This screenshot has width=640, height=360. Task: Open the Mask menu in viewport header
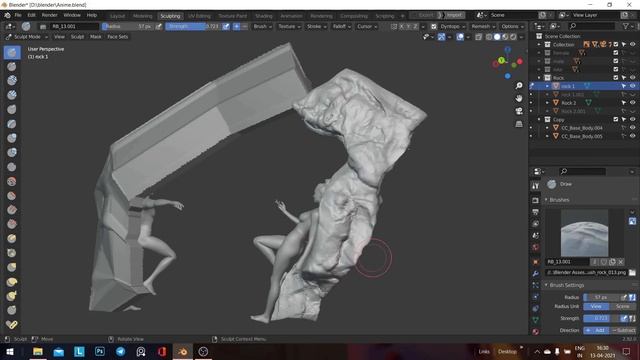point(96,37)
